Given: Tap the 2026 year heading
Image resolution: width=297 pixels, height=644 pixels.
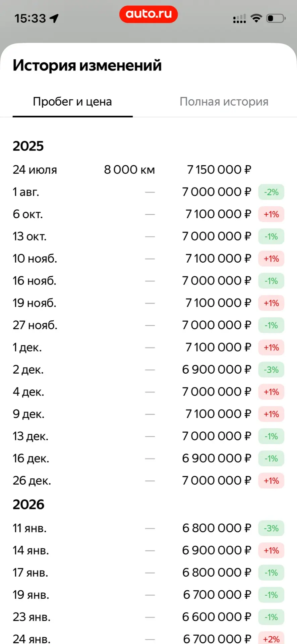Looking at the screenshot, I should coord(28,504).
